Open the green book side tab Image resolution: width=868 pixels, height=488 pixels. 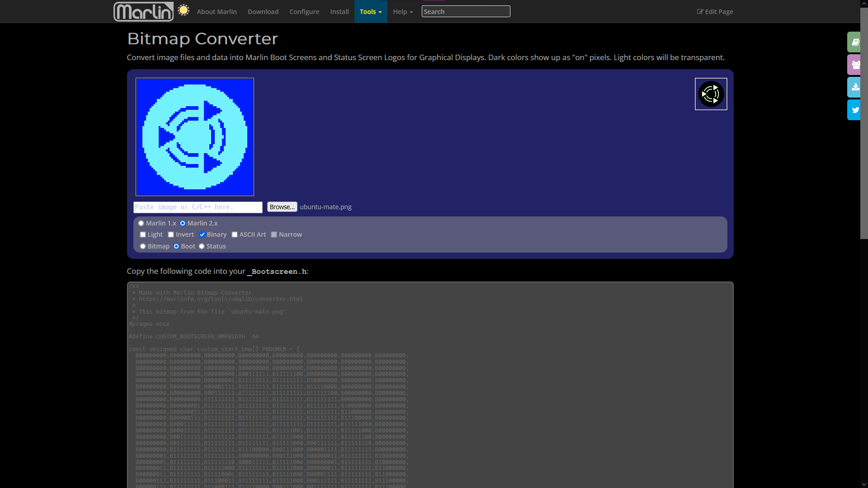(854, 42)
